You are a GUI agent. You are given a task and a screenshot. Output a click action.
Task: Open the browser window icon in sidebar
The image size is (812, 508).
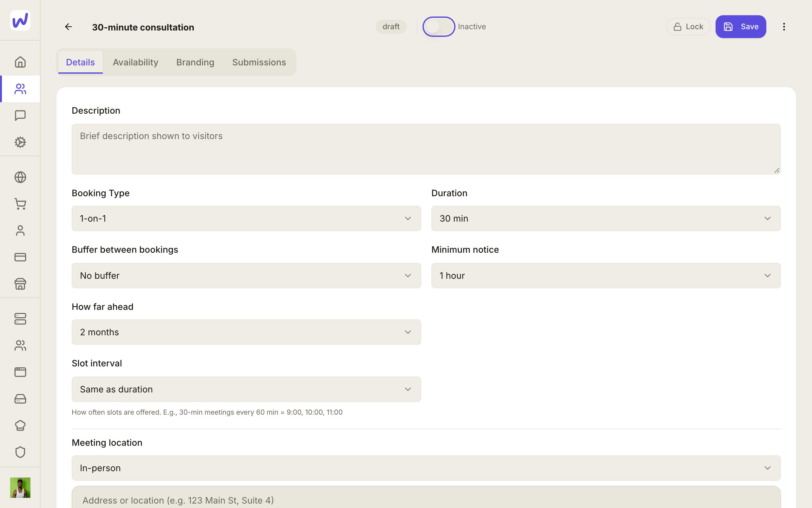tap(20, 372)
